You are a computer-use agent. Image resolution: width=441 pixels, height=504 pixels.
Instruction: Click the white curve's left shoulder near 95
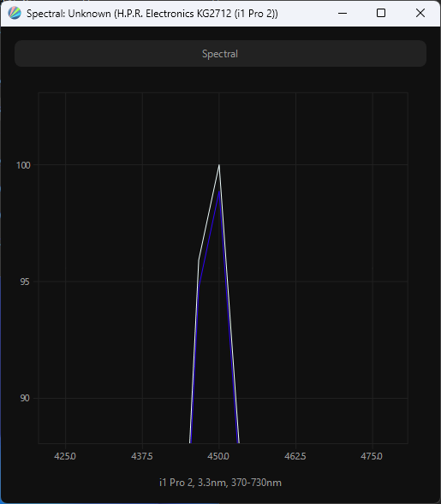pos(199,260)
